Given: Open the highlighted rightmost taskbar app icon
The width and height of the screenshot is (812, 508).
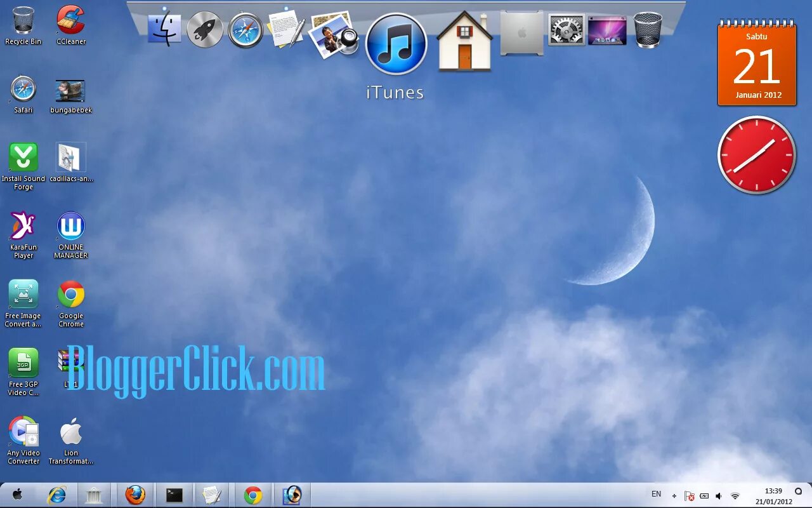Looking at the screenshot, I should click(x=292, y=495).
